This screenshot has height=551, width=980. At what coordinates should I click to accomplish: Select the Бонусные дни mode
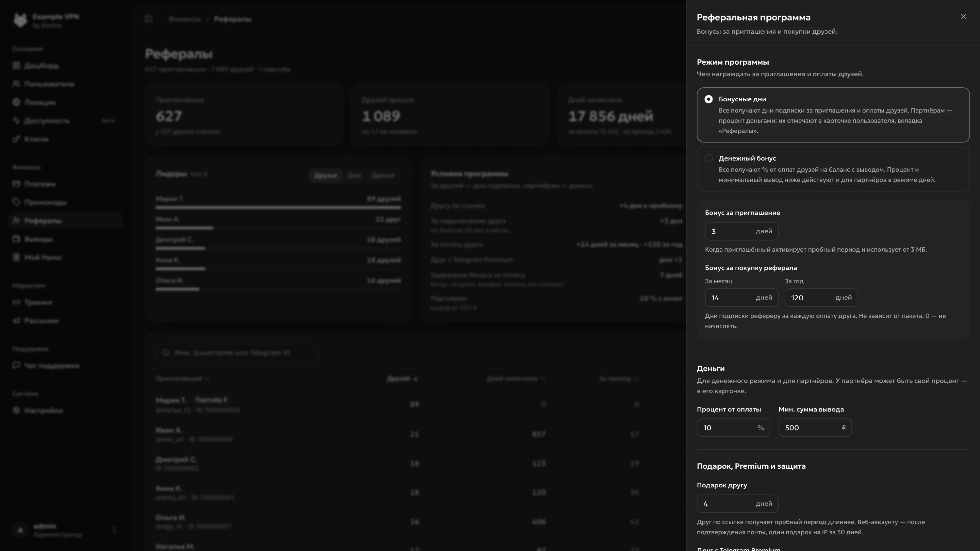pyautogui.click(x=833, y=115)
